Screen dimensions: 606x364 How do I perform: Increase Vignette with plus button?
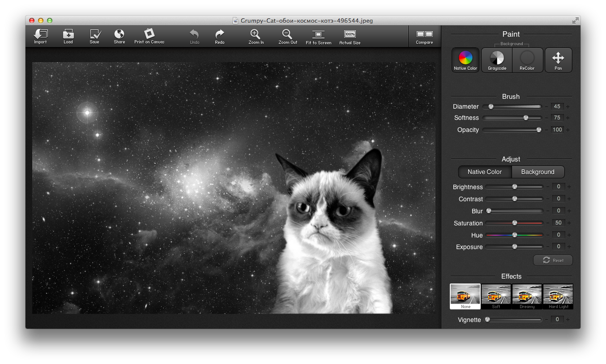click(568, 320)
